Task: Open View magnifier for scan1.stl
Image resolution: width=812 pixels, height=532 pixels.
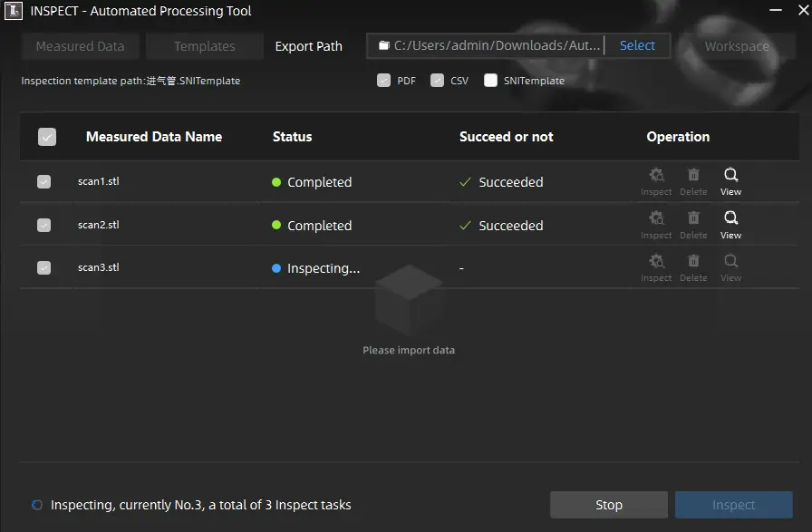Action: click(730, 176)
